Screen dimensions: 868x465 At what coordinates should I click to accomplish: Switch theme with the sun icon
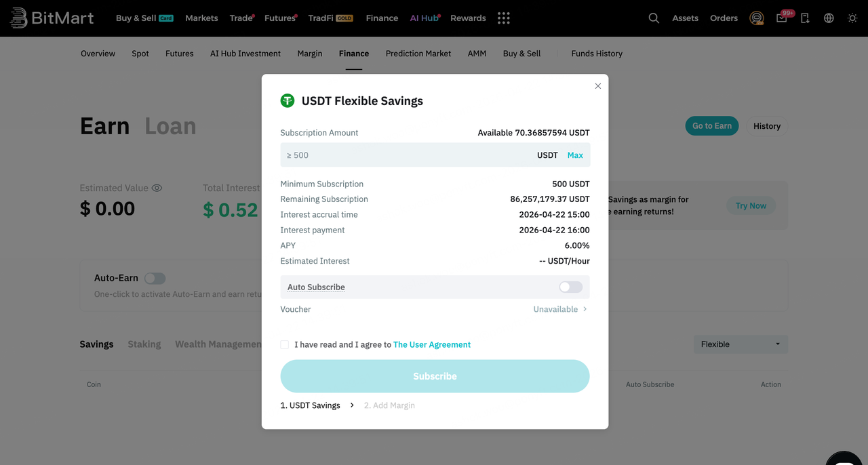point(852,18)
